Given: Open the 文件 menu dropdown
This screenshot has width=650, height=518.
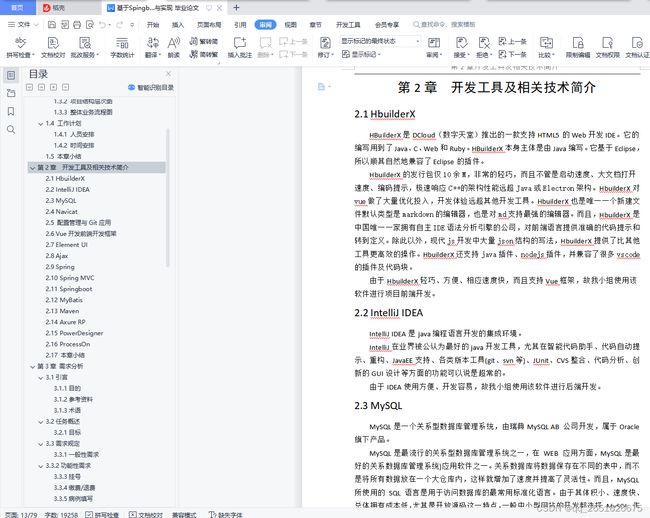Looking at the screenshot, I should point(23,25).
